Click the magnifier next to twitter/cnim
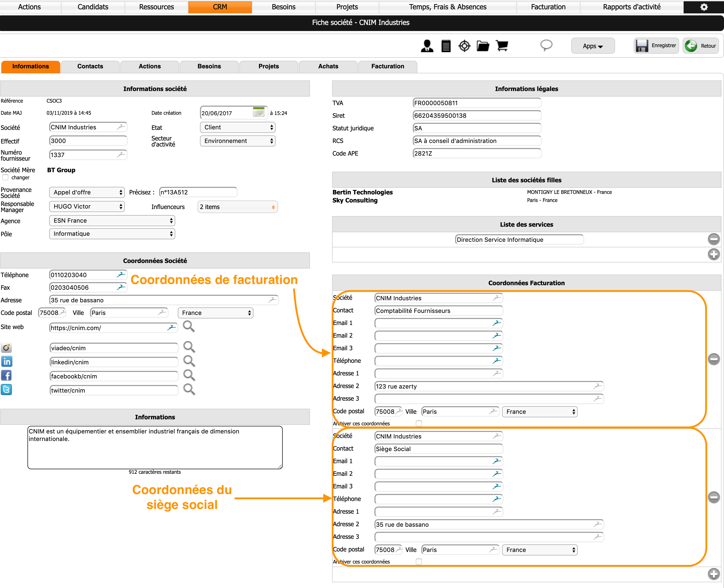This screenshot has width=724, height=588. coord(189,390)
